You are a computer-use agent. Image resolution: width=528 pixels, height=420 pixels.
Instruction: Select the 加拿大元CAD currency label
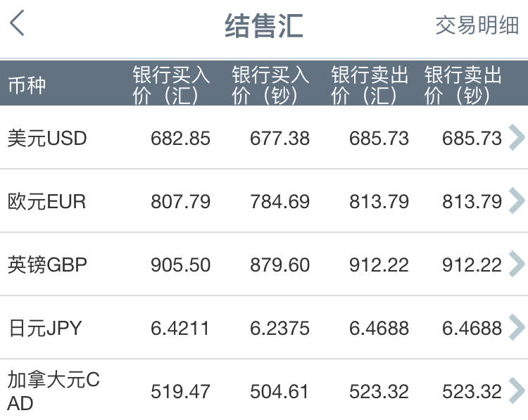pyautogui.click(x=54, y=391)
